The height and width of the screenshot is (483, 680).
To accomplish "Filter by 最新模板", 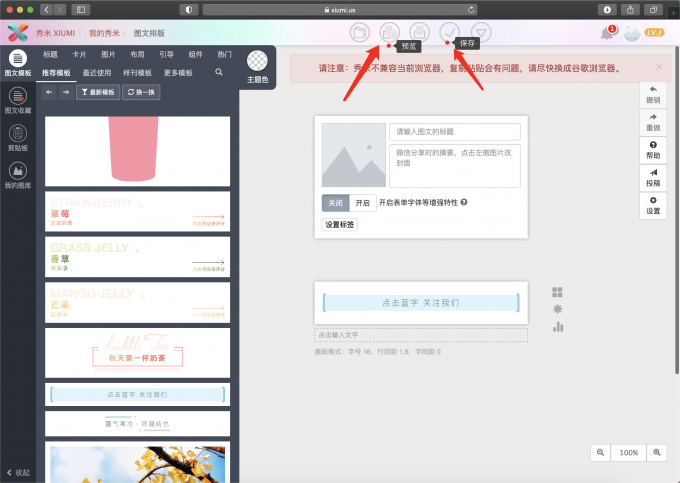I will (98, 92).
